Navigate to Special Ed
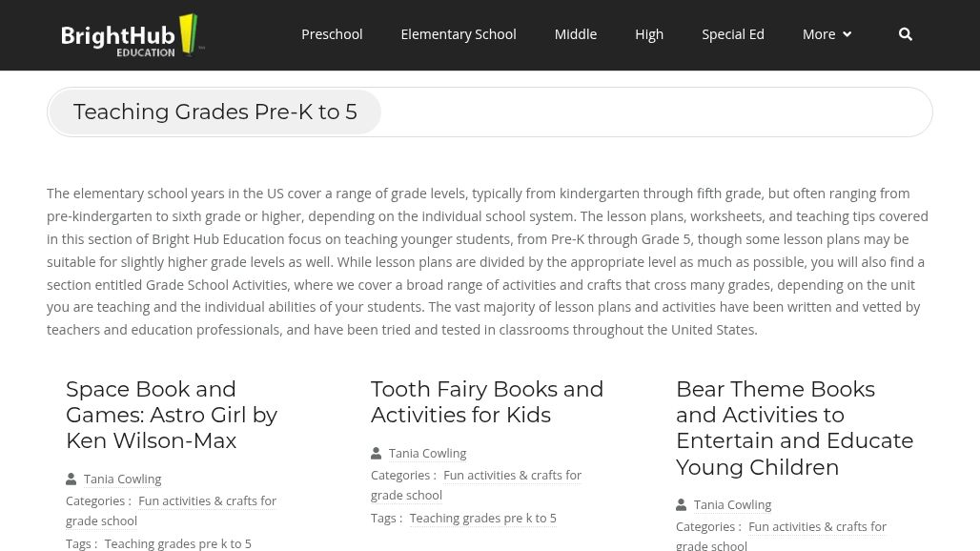The height and width of the screenshot is (551, 980). [732, 34]
